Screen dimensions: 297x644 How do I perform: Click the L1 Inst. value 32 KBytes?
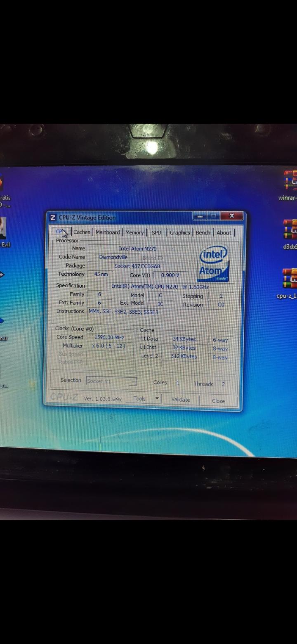pyautogui.click(x=184, y=348)
